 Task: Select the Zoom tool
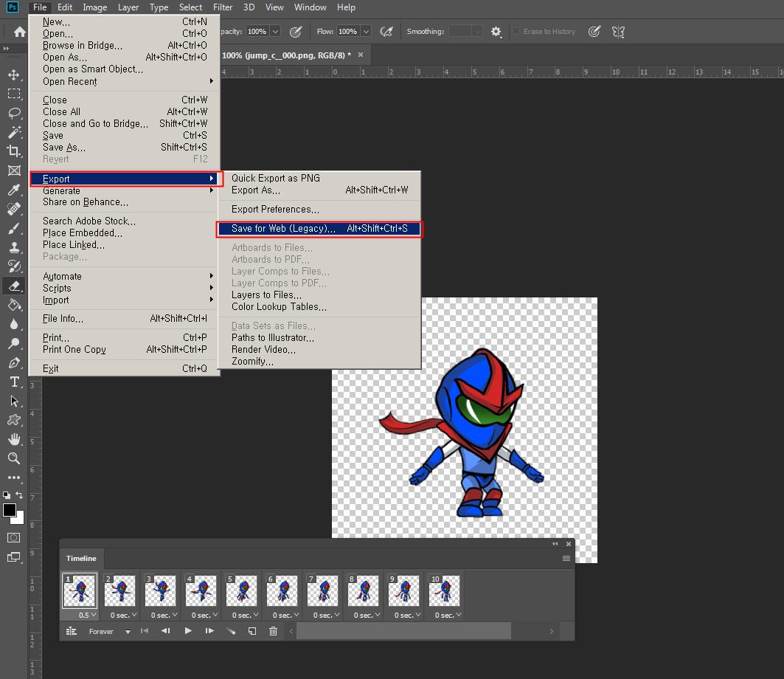14,458
